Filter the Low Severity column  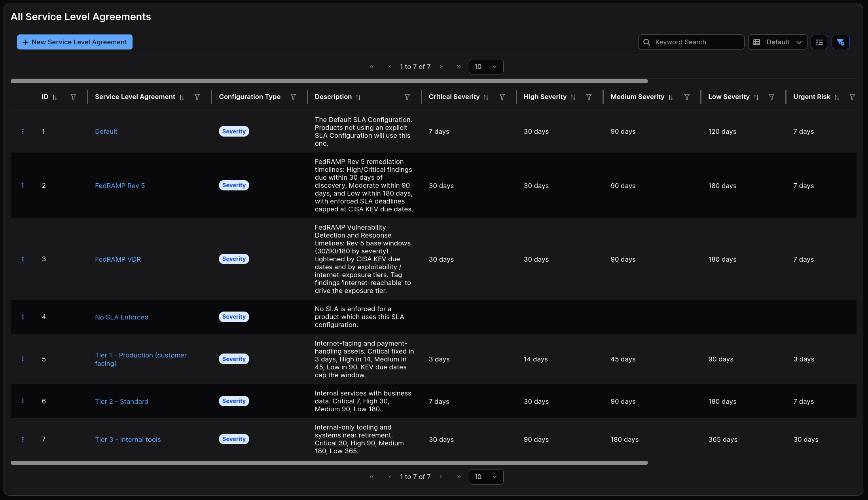[771, 97]
